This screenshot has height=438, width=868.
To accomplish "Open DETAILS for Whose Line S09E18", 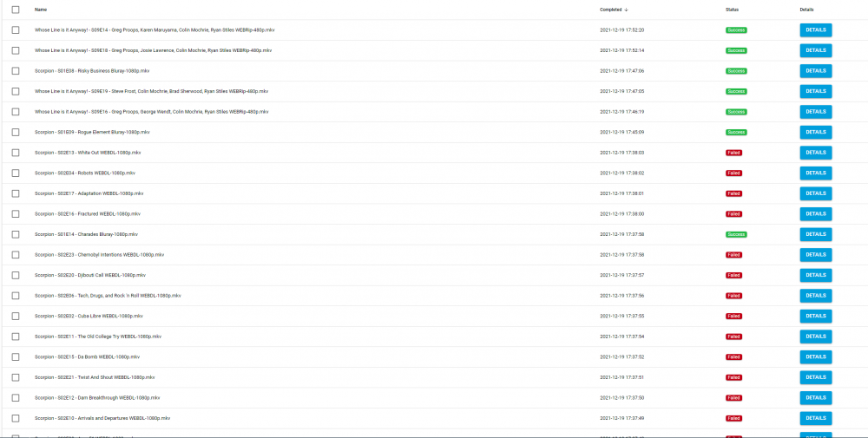I will 815,50.
